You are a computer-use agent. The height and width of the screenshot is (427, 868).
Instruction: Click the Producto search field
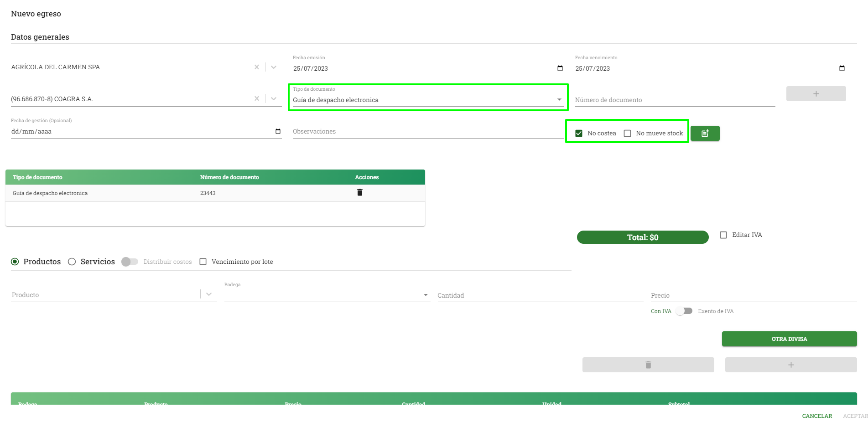105,295
